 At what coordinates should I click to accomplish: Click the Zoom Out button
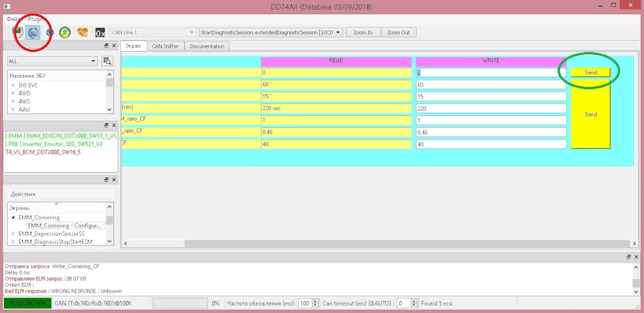[x=398, y=32]
